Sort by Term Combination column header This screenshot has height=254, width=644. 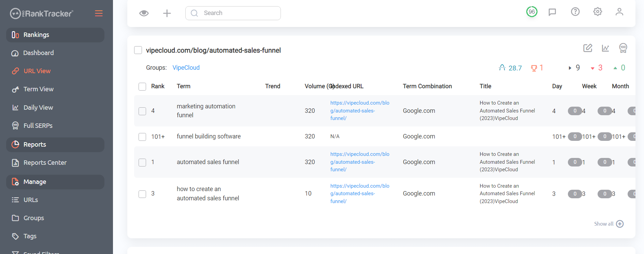[x=427, y=86]
